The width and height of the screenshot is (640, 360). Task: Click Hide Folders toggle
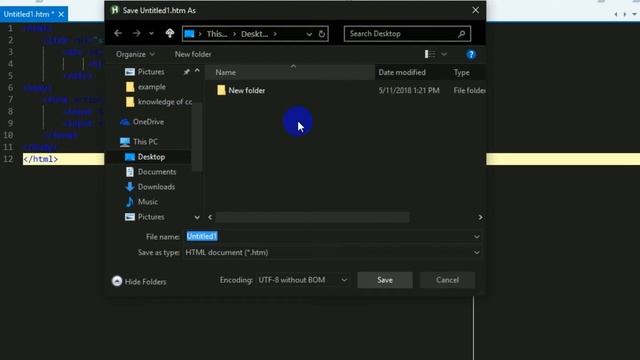coord(139,282)
